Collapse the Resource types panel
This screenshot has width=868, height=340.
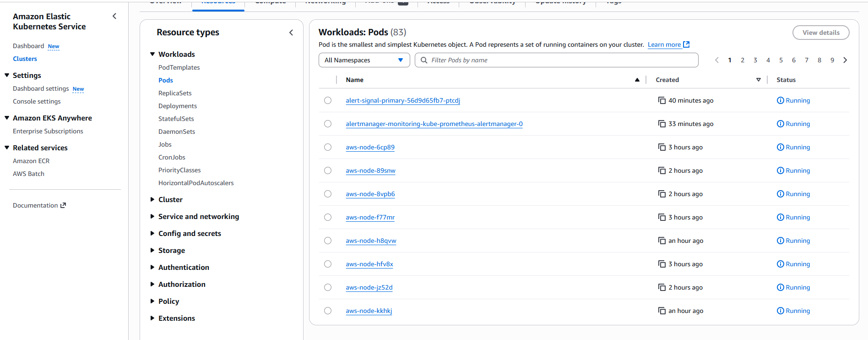[x=291, y=33]
